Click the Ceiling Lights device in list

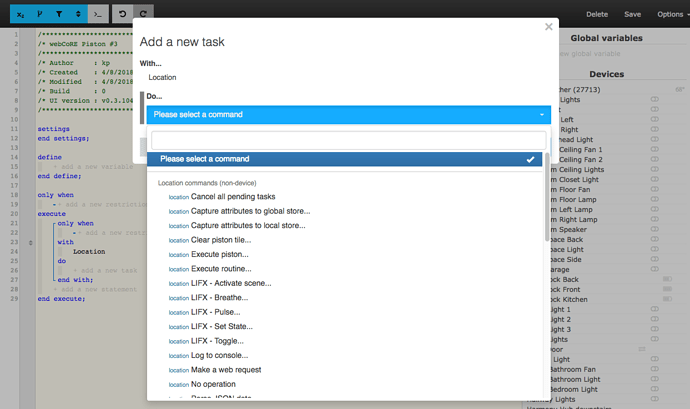pos(577,170)
